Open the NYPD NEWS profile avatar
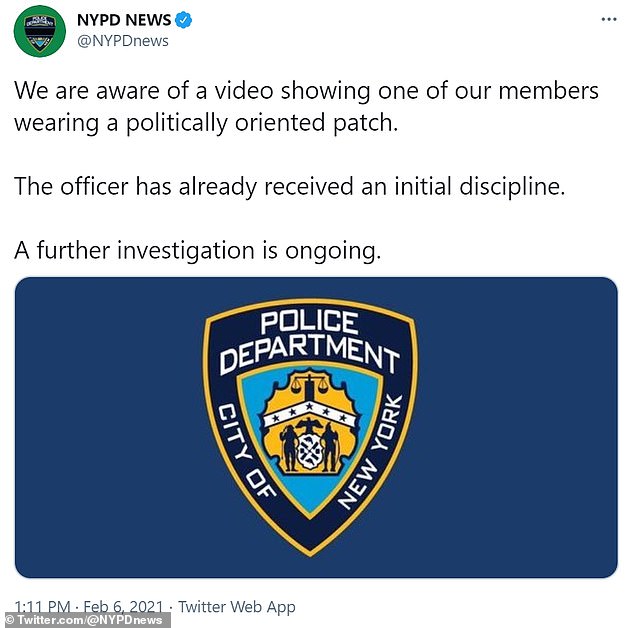 point(39,31)
